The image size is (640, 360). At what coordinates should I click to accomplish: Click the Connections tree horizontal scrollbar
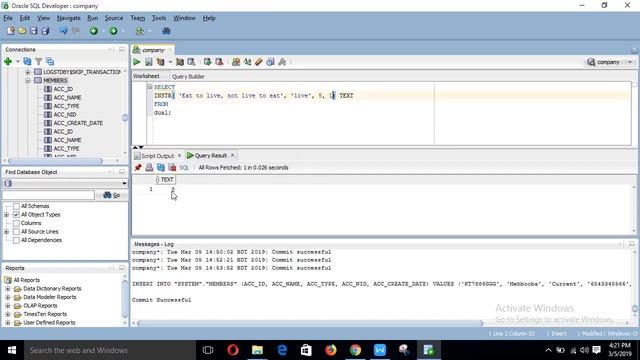point(55,161)
